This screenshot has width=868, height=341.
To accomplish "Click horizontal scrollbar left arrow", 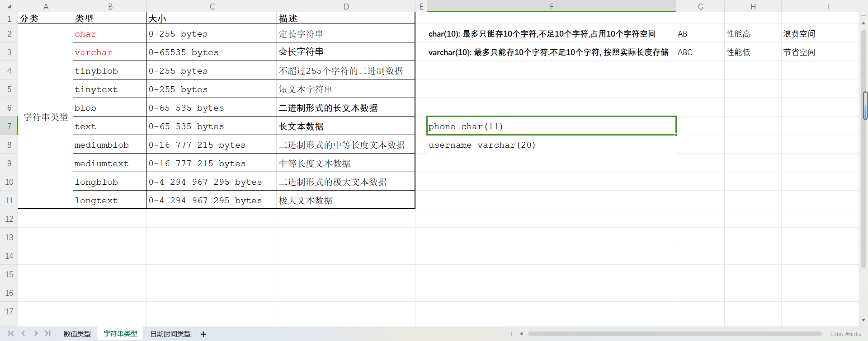I will [x=521, y=334].
